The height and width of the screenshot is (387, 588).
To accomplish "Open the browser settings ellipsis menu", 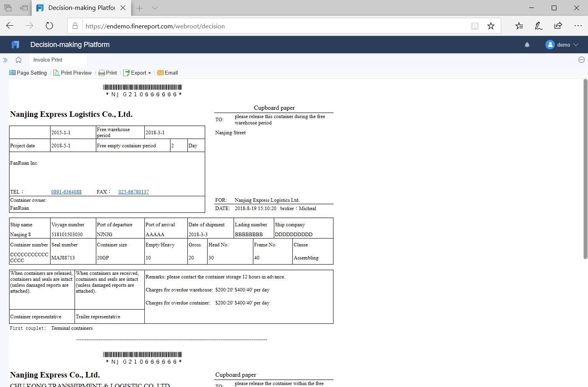I will [x=578, y=26].
